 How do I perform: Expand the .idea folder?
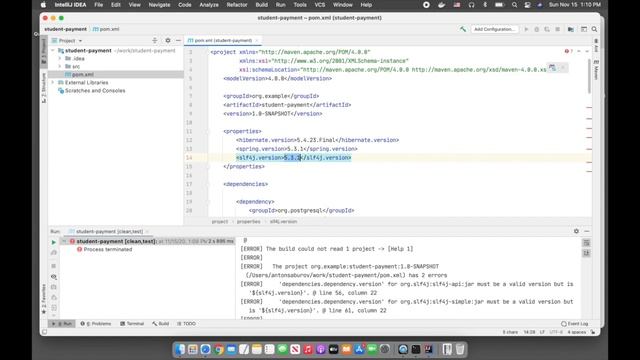tap(60, 58)
